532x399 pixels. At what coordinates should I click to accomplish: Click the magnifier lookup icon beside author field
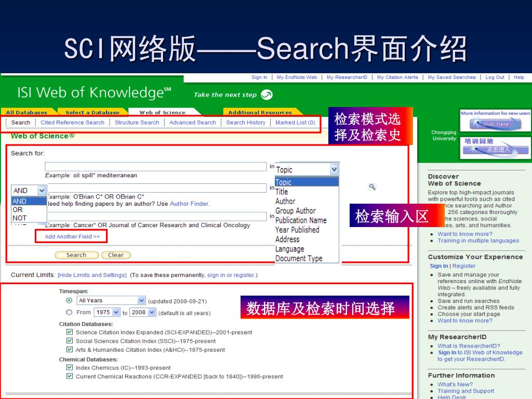[372, 187]
